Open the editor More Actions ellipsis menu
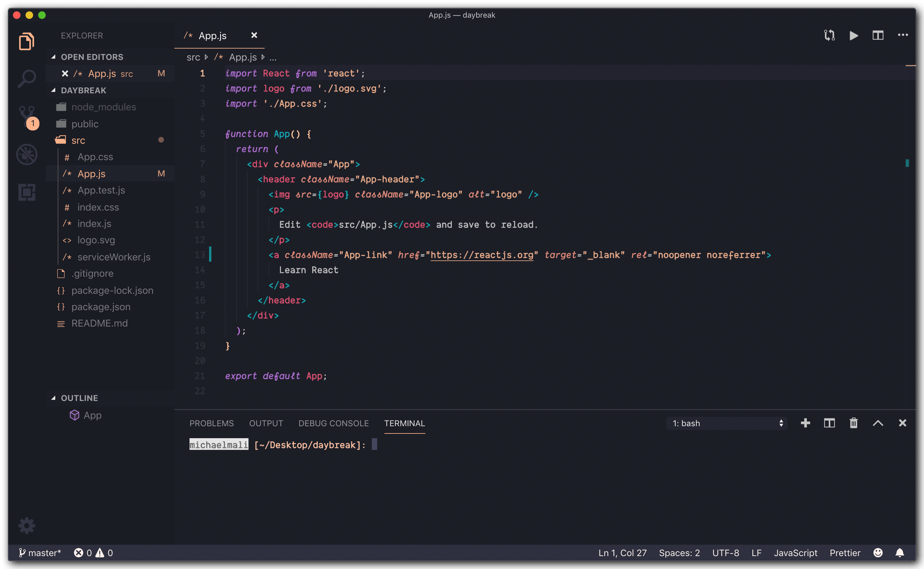Viewport: 924px width, 569px height. (x=903, y=35)
